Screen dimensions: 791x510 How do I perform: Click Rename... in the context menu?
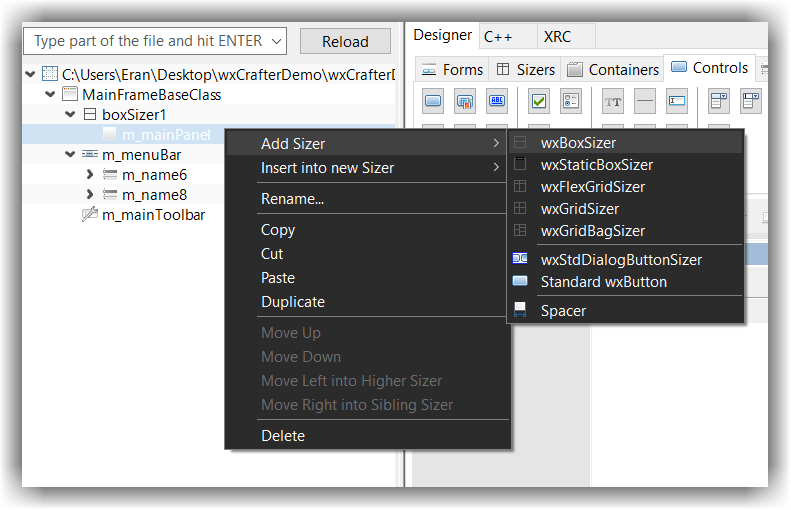point(292,199)
